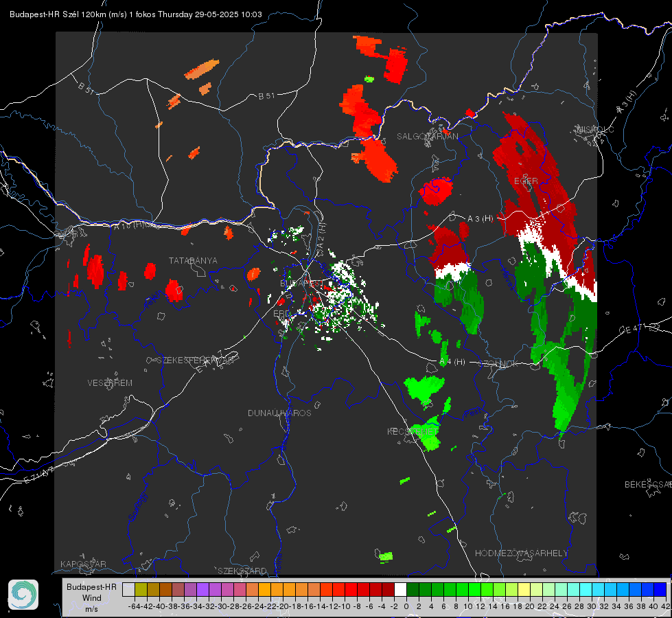
Task: Click the SZEKSZÁRD city label
Action: [242, 571]
